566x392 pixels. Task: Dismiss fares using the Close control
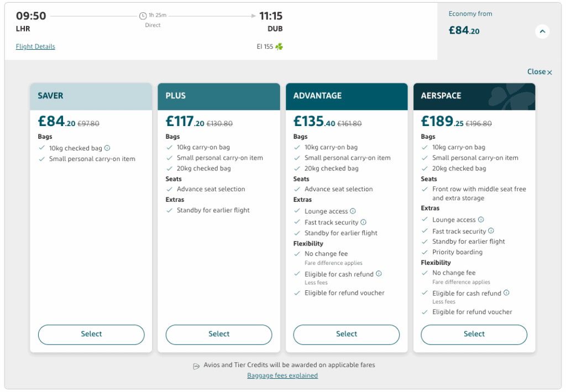click(539, 71)
